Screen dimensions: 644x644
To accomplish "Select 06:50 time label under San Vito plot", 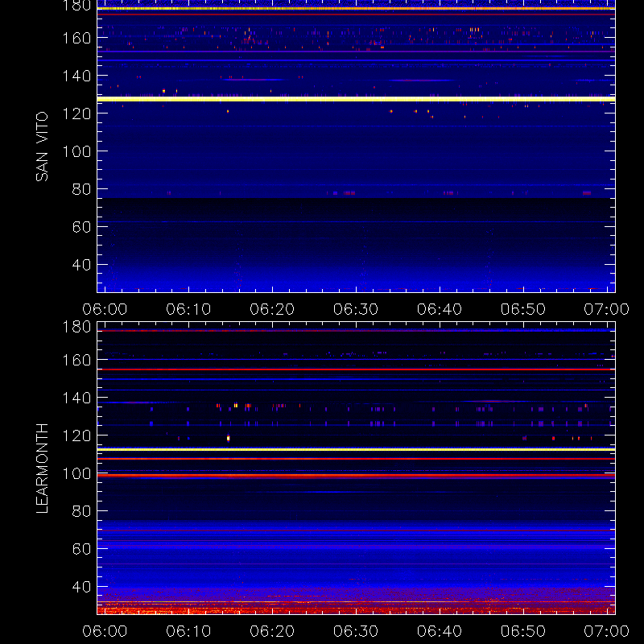I will [x=522, y=309].
